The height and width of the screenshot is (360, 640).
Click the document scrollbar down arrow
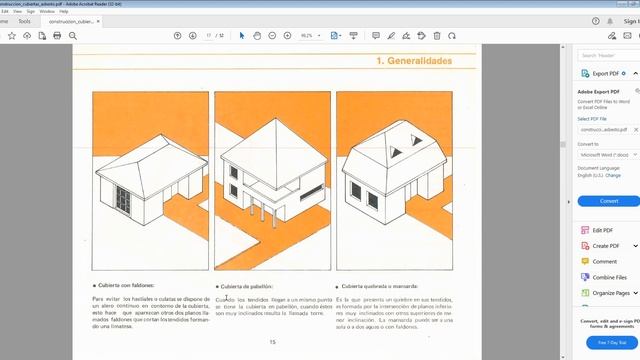click(x=563, y=357)
